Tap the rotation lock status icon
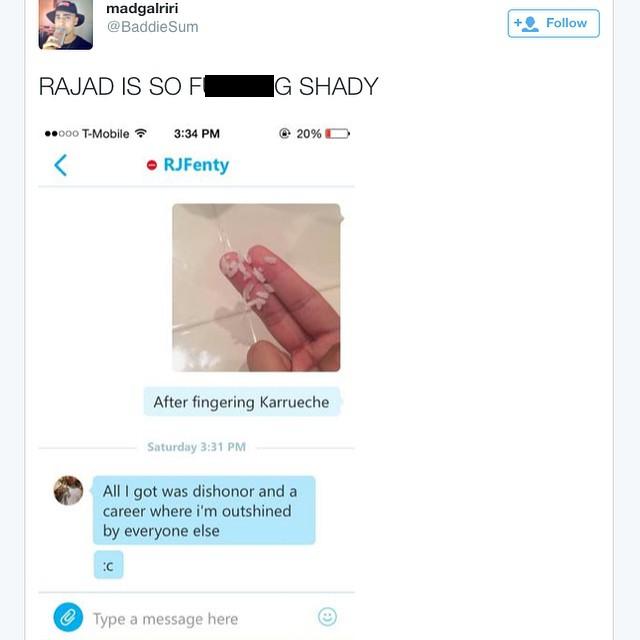 [284, 133]
